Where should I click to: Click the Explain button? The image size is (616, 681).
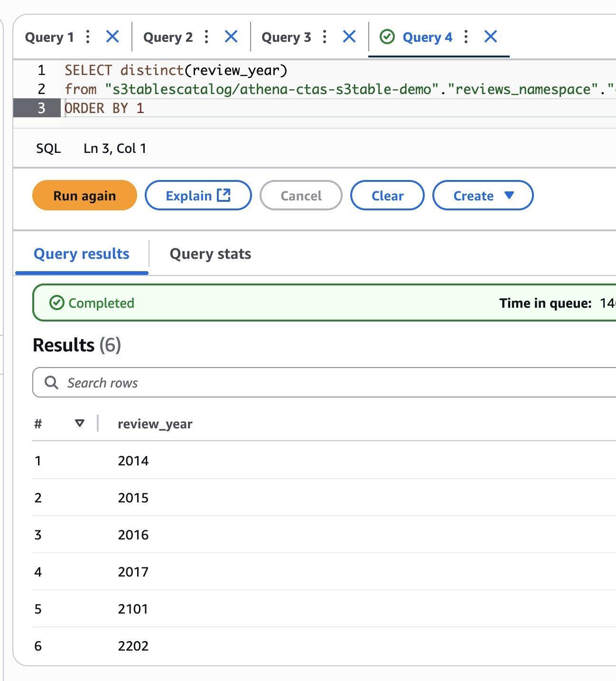(190, 195)
